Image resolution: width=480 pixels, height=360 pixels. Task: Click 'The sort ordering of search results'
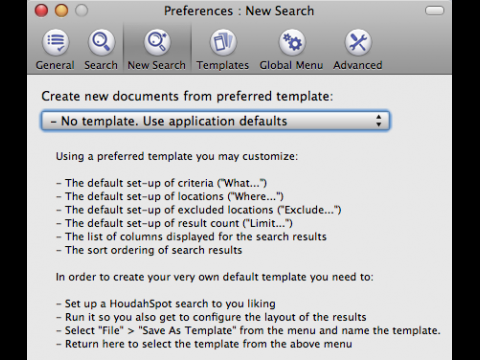tap(149, 250)
